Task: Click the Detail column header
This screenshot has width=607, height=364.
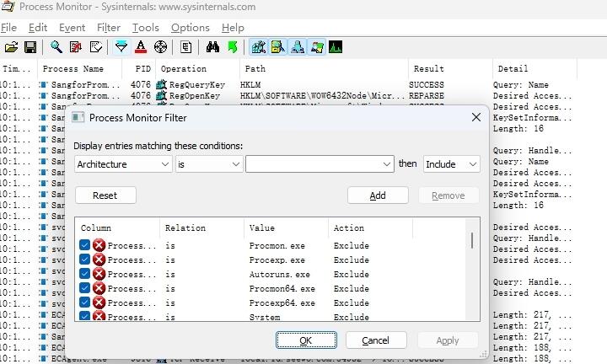Action: pos(535,69)
